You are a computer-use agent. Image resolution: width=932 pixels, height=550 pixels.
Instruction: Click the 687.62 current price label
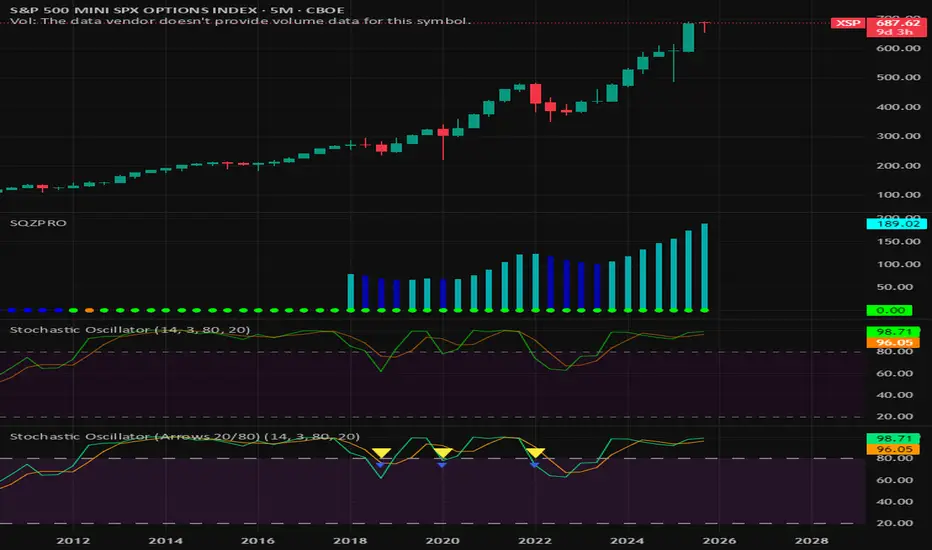(x=898, y=23)
